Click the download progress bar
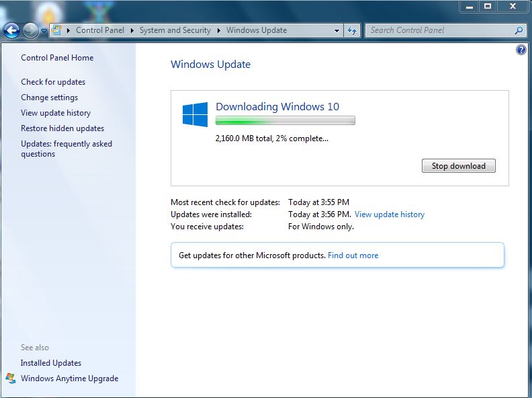The width and height of the screenshot is (532, 398). 285,120
